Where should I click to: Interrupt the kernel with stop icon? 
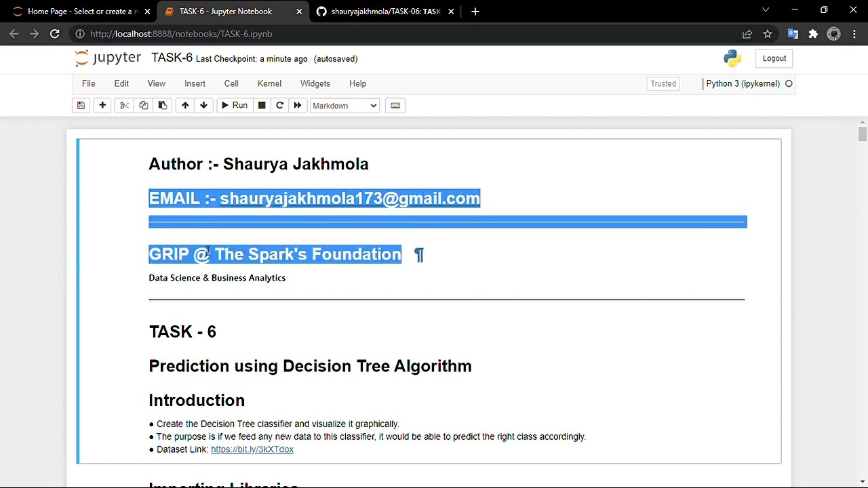[x=262, y=106]
